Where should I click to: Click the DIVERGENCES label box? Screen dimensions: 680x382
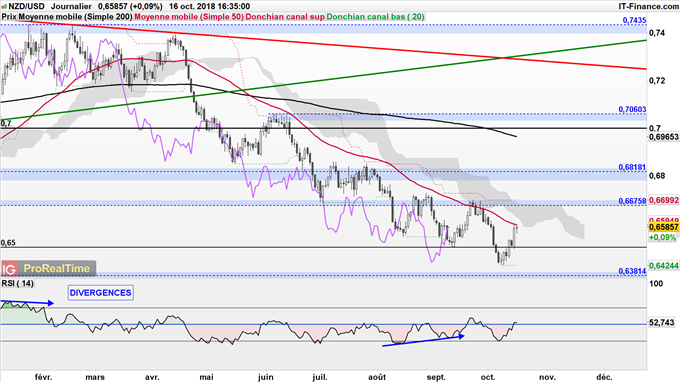101,293
